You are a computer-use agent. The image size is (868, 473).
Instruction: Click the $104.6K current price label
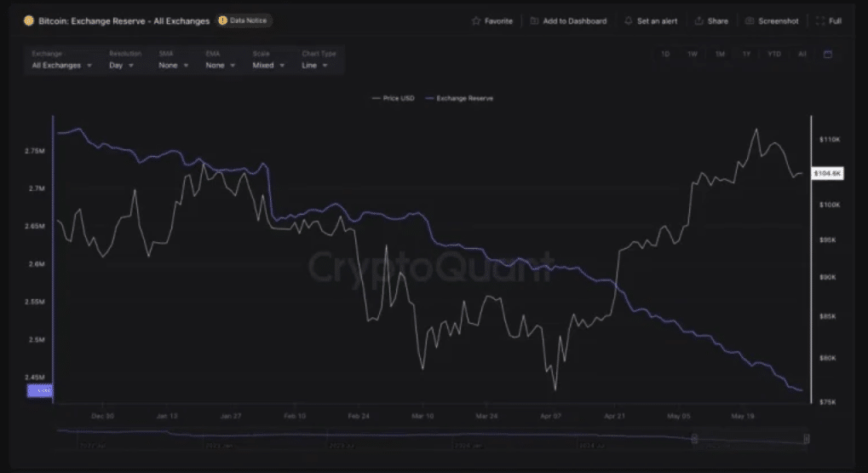coord(828,173)
